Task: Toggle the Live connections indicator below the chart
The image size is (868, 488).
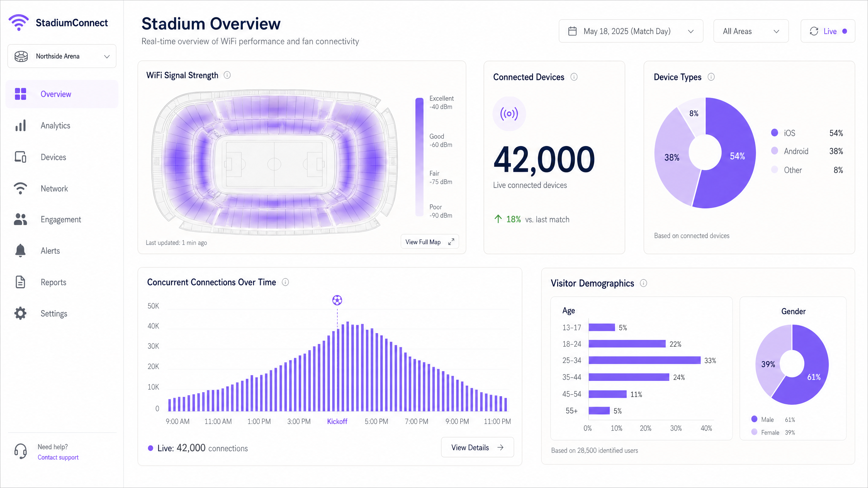Action: tap(150, 448)
